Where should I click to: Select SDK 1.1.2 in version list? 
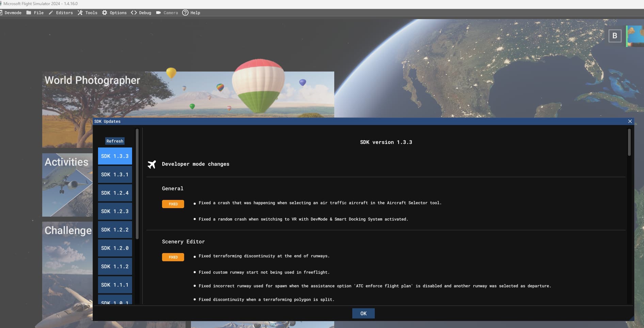coord(115,266)
